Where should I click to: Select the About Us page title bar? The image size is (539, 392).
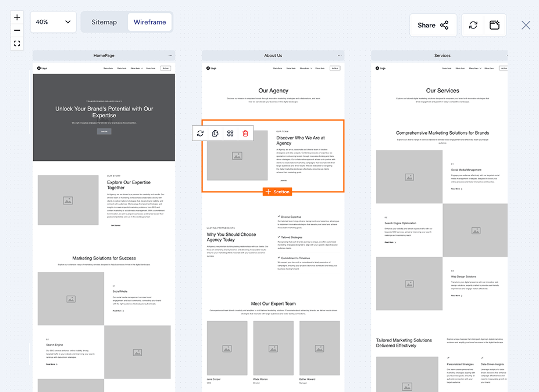coord(273,55)
